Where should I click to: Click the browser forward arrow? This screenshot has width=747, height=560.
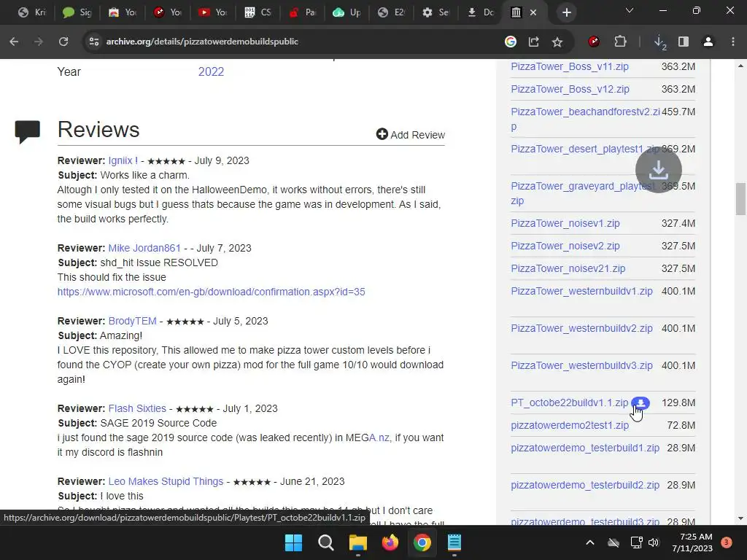[x=39, y=42]
